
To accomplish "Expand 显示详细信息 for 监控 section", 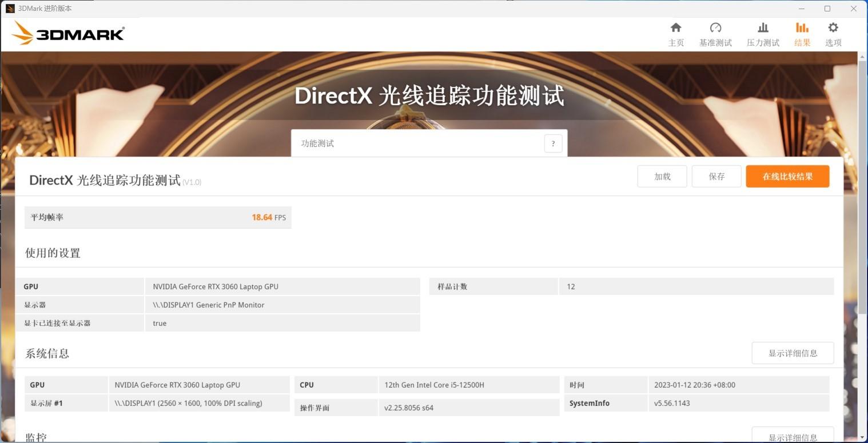I will click(x=793, y=436).
